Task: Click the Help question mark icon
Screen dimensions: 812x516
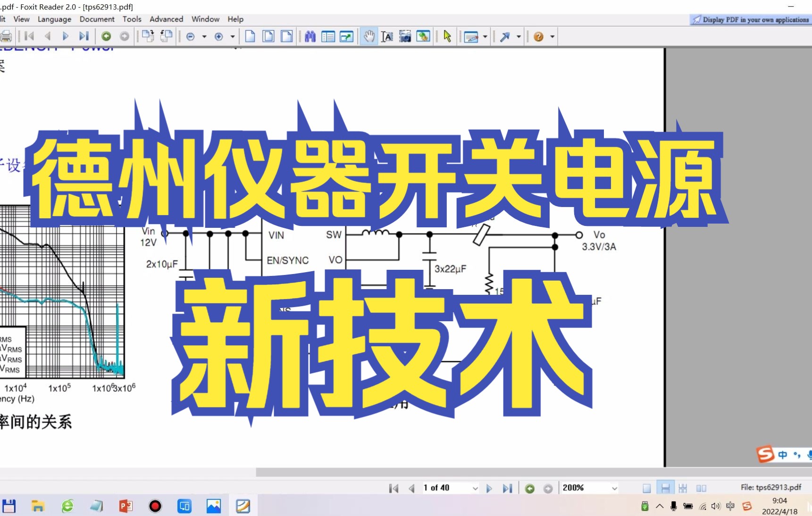Action: pyautogui.click(x=538, y=36)
